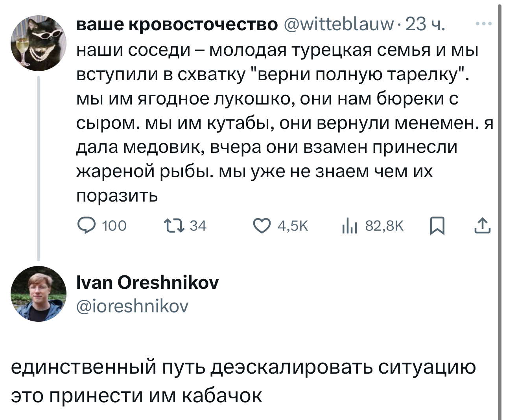Like the tweet with the heart icon
This screenshot has height=420, width=505.
(x=262, y=226)
